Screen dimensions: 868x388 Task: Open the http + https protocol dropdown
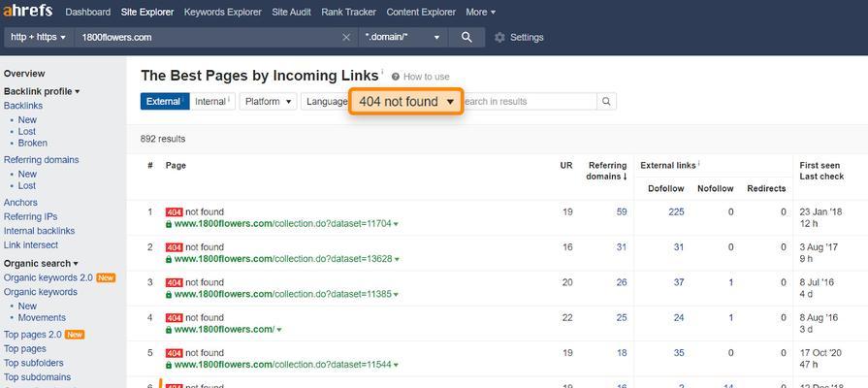click(38, 37)
